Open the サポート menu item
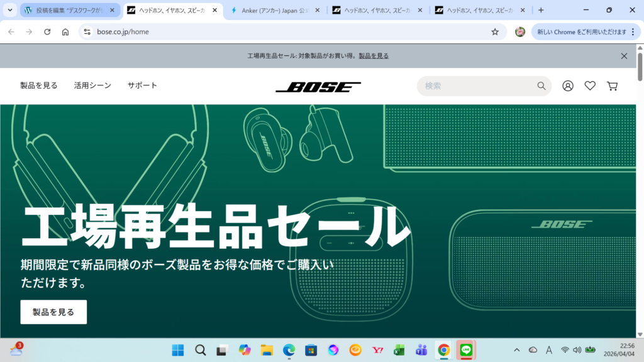644x362 pixels. pyautogui.click(x=142, y=85)
